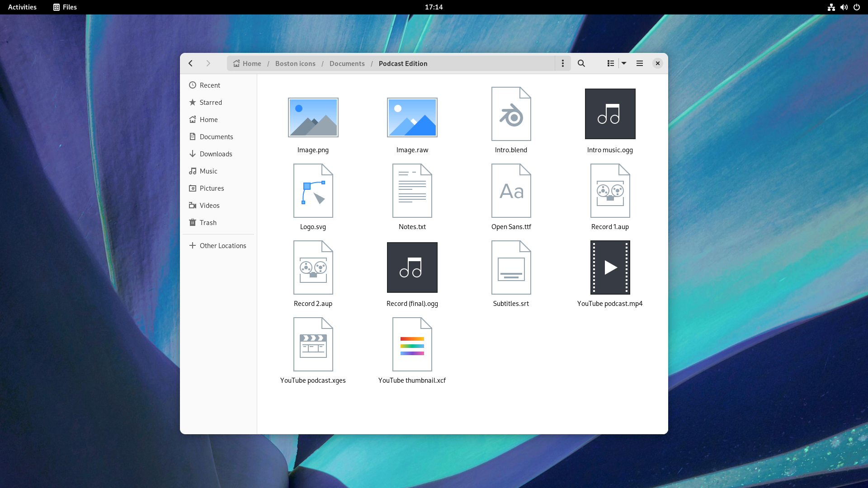Select the Logo.svg vector file icon
The width and height of the screenshot is (868, 488).
coord(313,191)
